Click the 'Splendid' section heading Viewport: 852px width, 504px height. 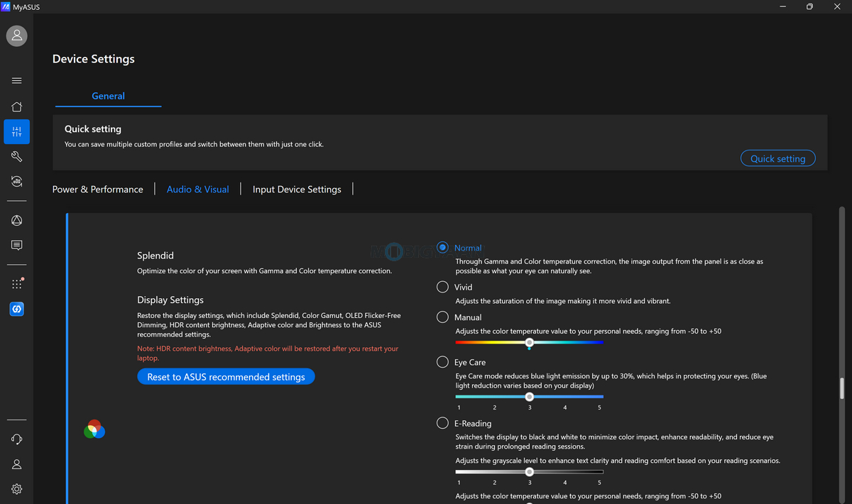click(155, 256)
